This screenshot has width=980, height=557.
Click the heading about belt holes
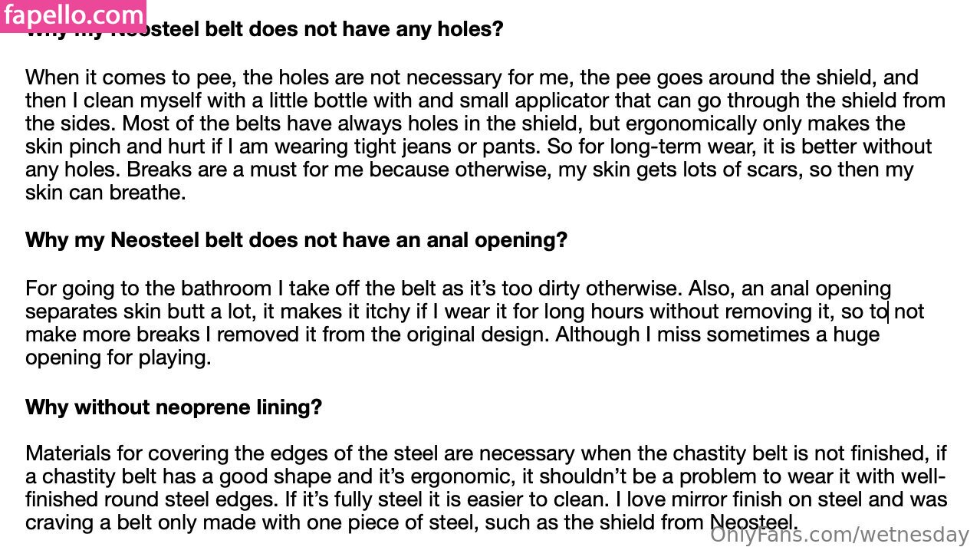307,31
